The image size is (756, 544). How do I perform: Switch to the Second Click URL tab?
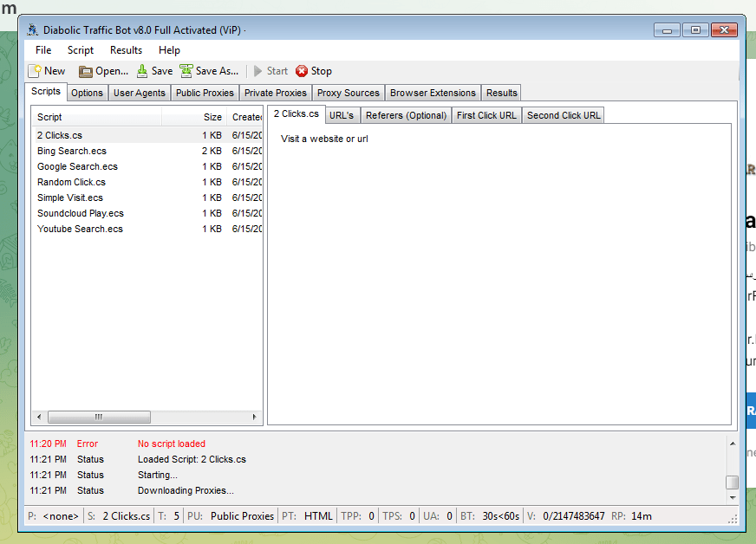pyautogui.click(x=564, y=114)
